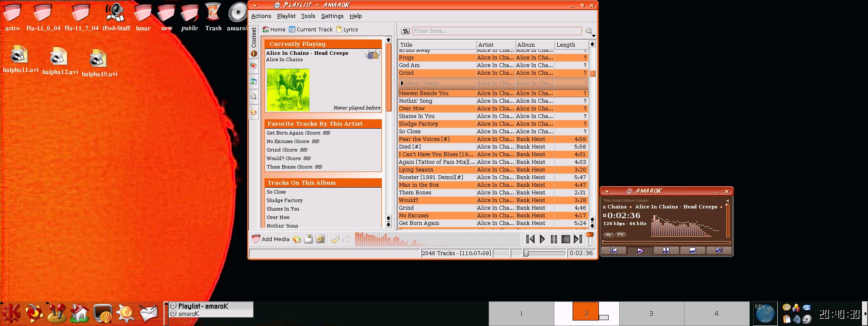Click the MusicBrainz icon beside the Head Creeps title
Screen dimensions: 868x326
click(x=373, y=54)
